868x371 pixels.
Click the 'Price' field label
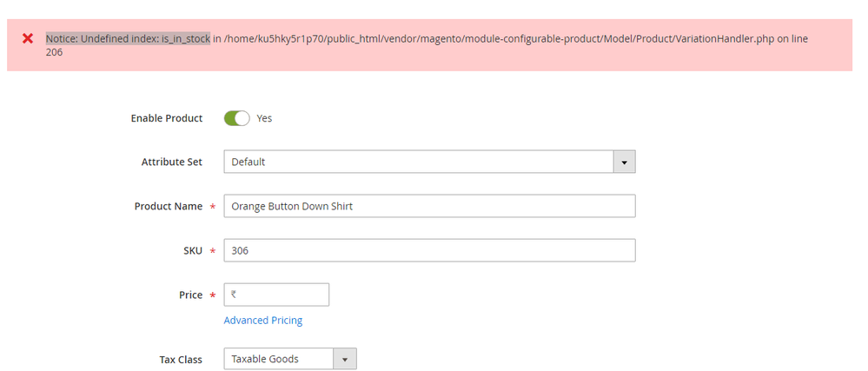pyautogui.click(x=190, y=295)
